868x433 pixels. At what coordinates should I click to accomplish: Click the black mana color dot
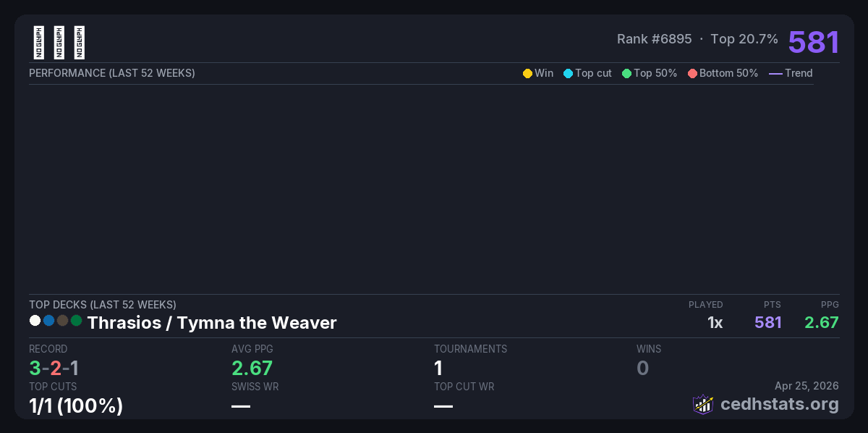click(62, 320)
